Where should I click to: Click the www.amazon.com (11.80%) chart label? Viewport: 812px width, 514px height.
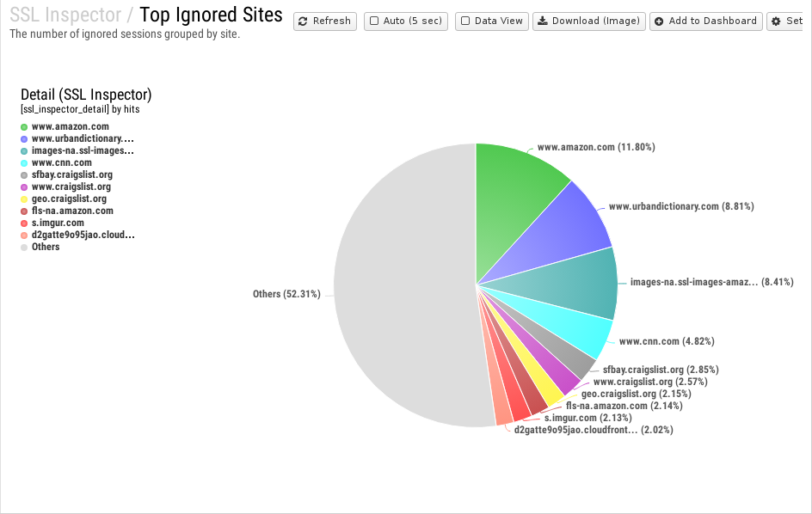(x=596, y=148)
